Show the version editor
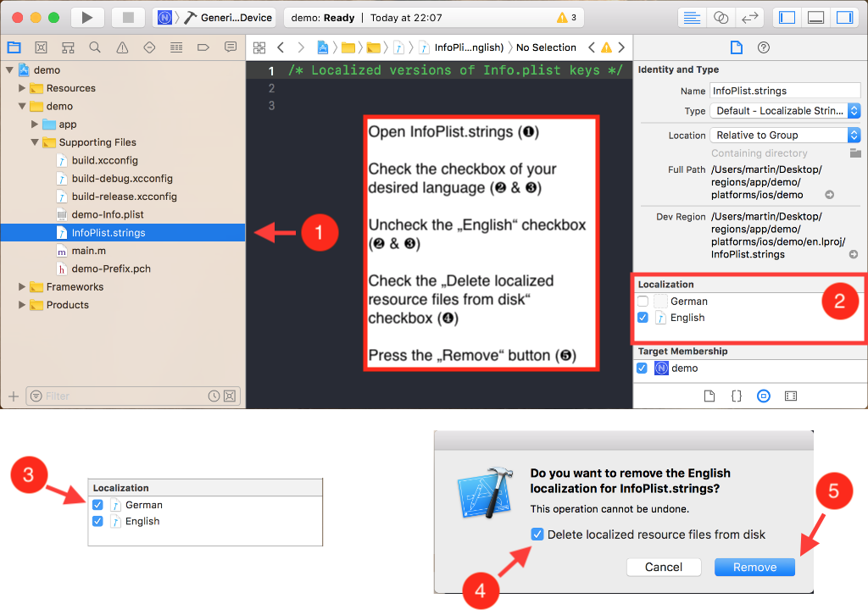The width and height of the screenshot is (868, 615). point(749,18)
